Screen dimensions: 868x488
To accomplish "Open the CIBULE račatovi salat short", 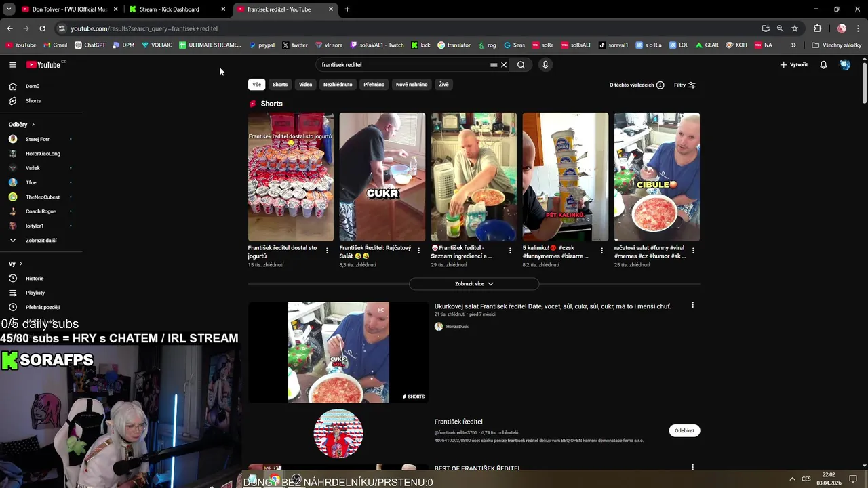I will pos(656,177).
